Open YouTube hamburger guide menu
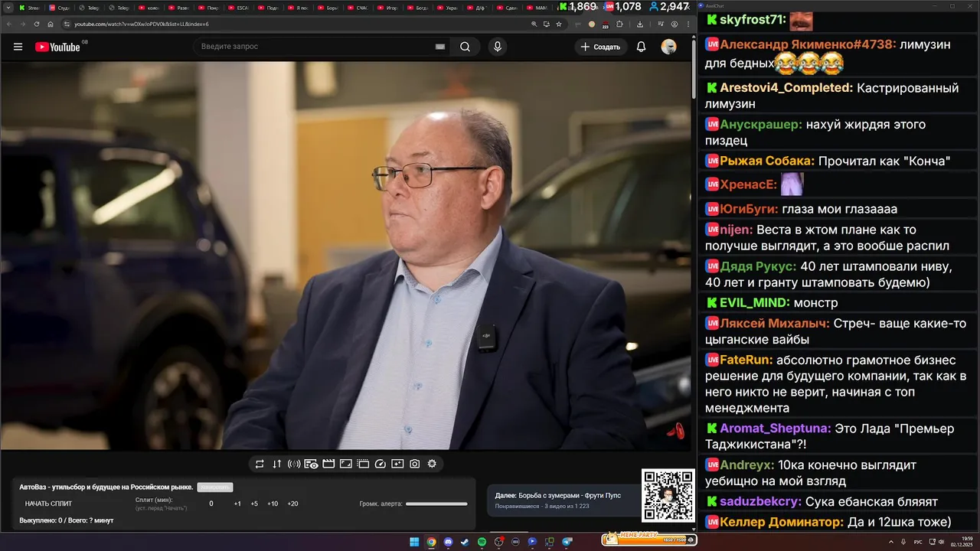980x551 pixels. tap(18, 47)
